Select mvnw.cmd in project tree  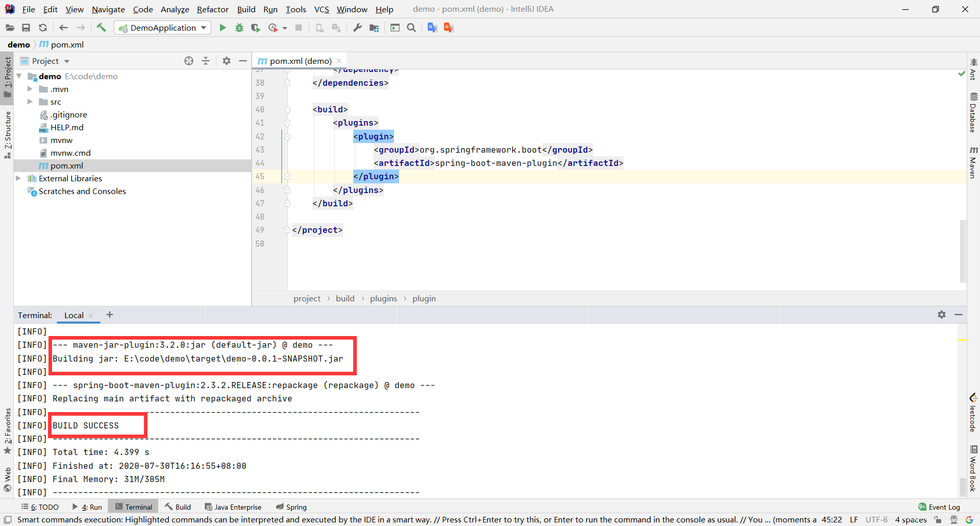pyautogui.click(x=70, y=153)
